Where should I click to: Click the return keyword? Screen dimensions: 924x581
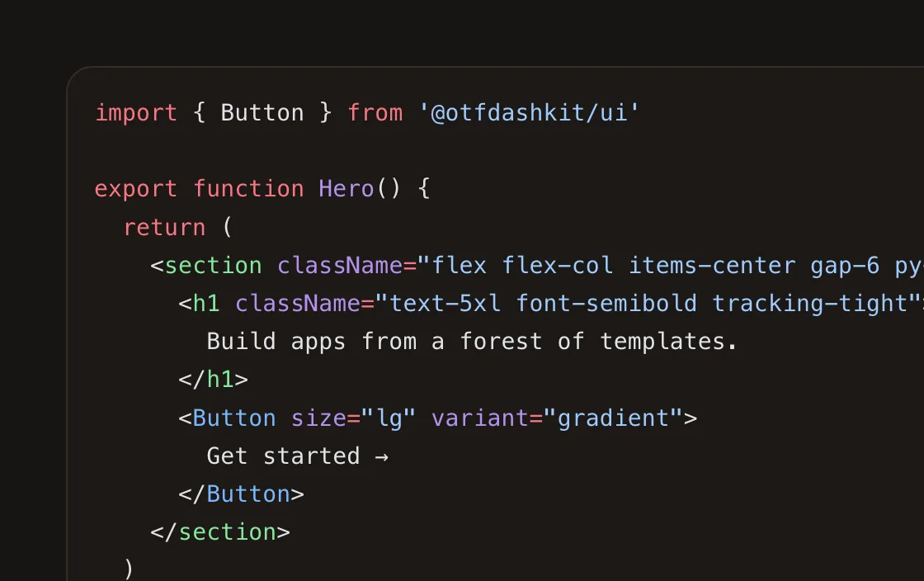point(164,228)
